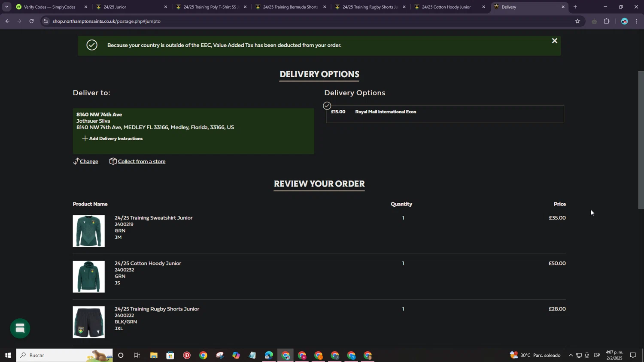Show hidden system tray icons

pos(571,355)
